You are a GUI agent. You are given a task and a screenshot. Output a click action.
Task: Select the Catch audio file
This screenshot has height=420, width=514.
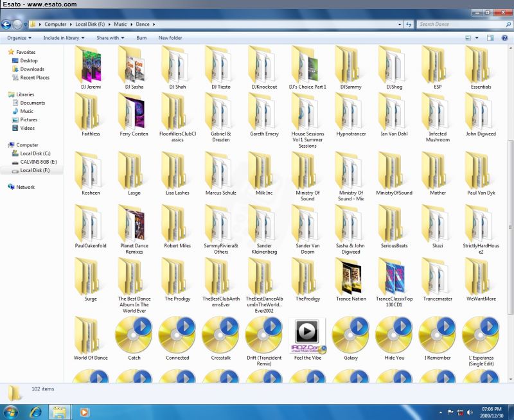point(134,338)
